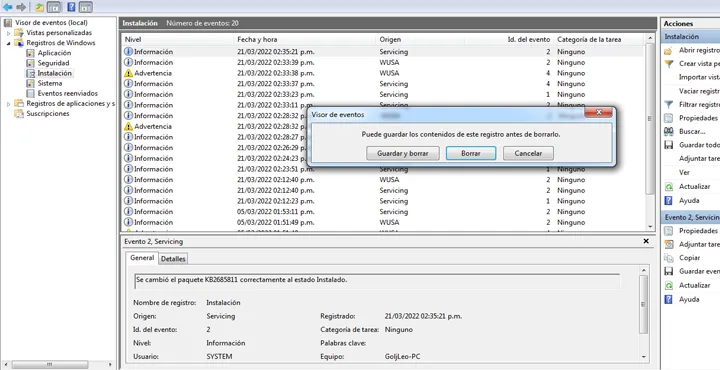Select the Instalación log in the tree
Image resolution: width=720 pixels, height=370 pixels.
pos(54,73)
